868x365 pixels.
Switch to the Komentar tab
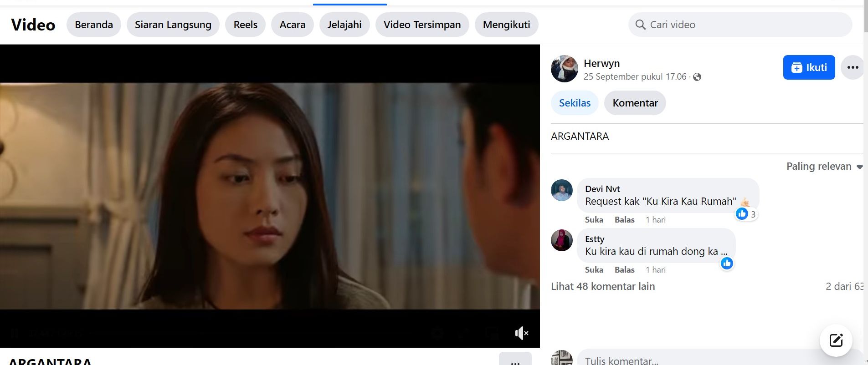coord(635,103)
